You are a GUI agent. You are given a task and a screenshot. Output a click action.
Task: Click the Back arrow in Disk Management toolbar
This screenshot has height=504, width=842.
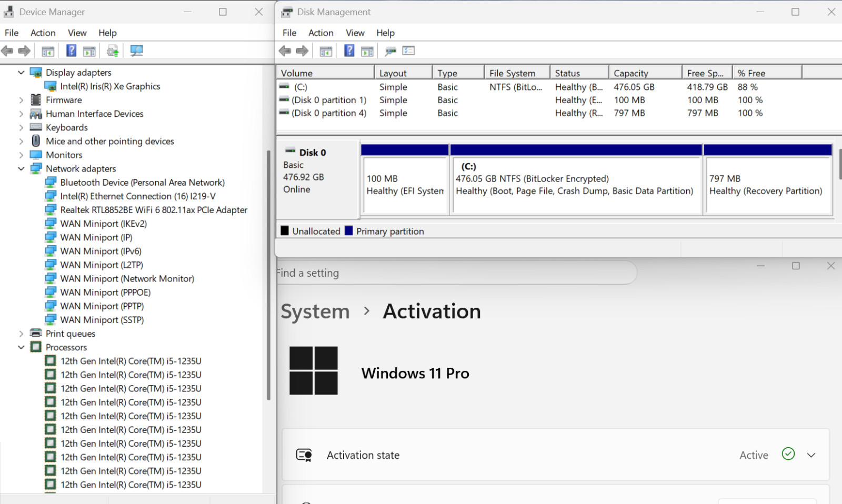(x=285, y=51)
